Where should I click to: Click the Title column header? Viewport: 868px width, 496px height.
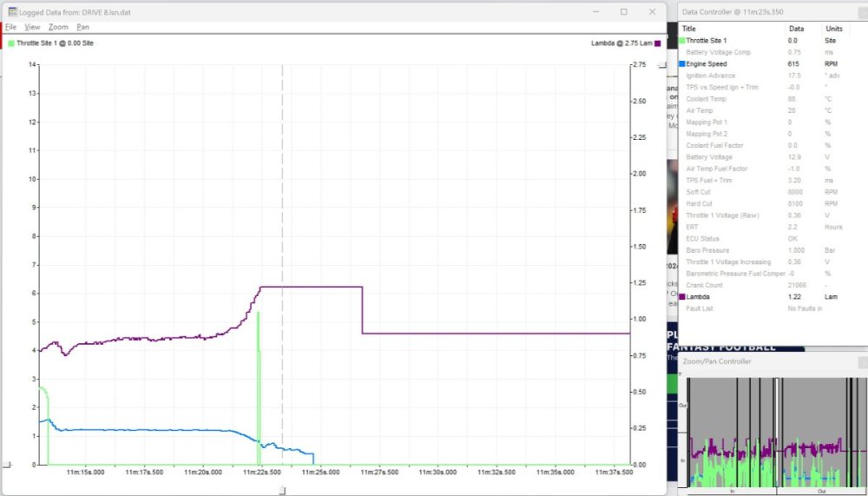coord(689,29)
